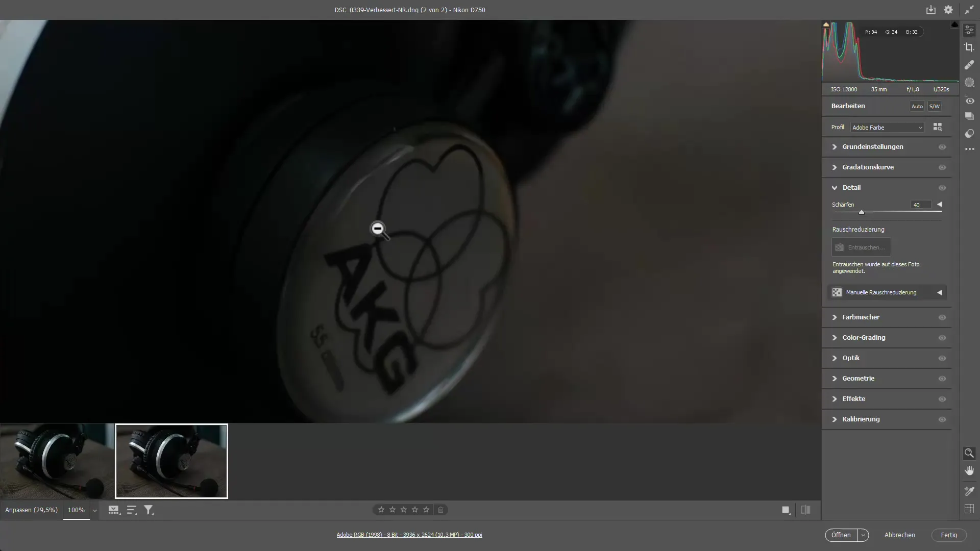Open the zoom level dropdown arrow
Screen dimensions: 980x551
(x=94, y=510)
